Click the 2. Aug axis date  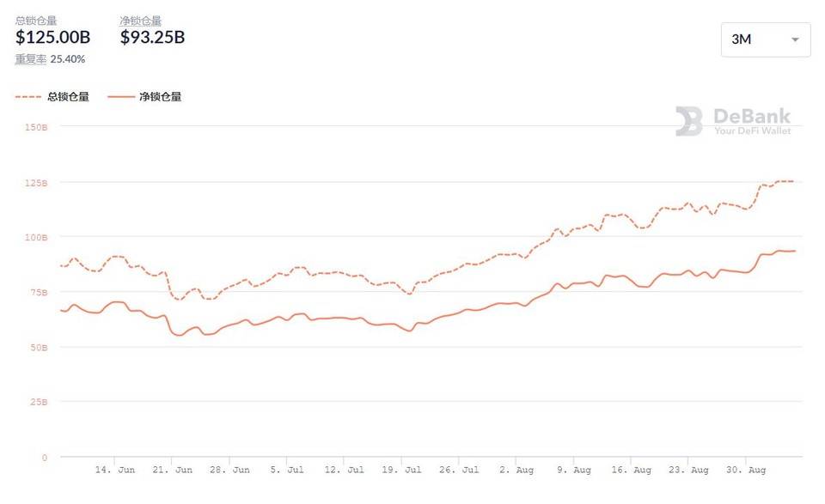(x=518, y=470)
